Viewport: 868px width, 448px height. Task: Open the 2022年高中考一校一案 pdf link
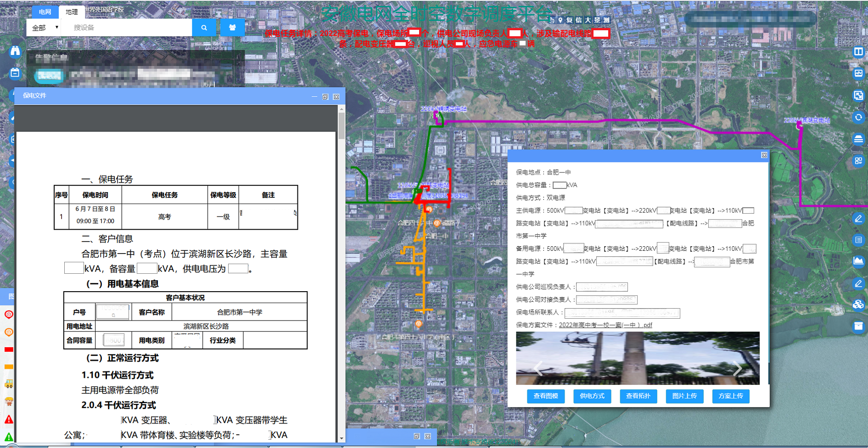point(605,325)
